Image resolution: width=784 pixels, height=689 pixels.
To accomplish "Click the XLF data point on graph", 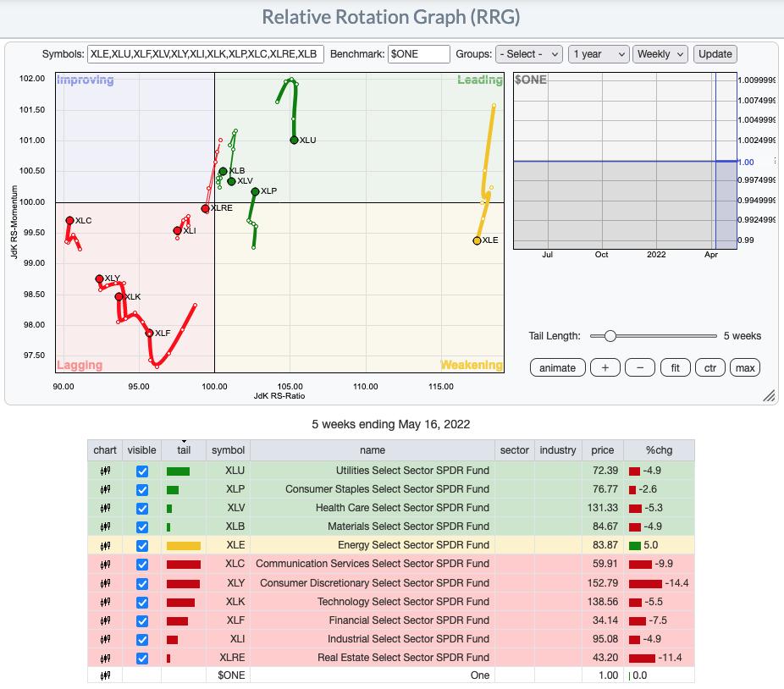I will 149,333.
